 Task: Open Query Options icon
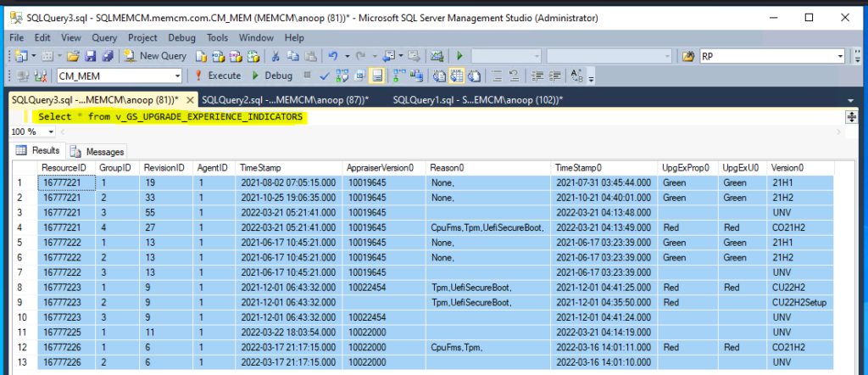click(x=359, y=76)
